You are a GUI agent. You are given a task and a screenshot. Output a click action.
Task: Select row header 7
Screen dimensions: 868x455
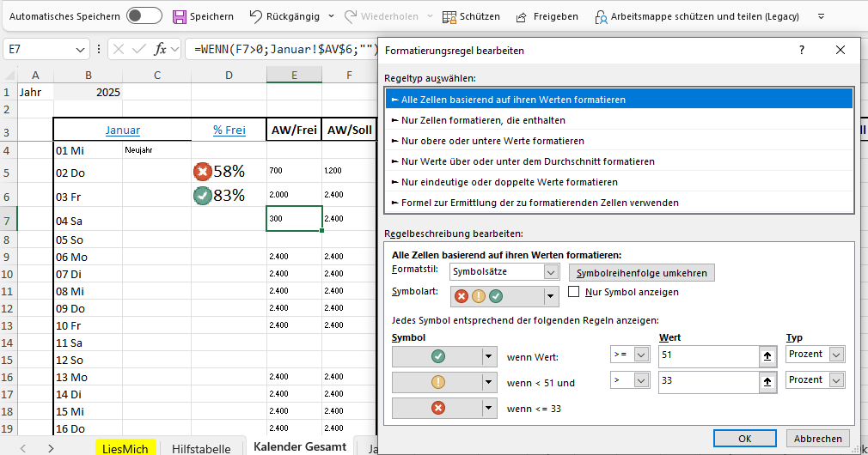[8, 221]
